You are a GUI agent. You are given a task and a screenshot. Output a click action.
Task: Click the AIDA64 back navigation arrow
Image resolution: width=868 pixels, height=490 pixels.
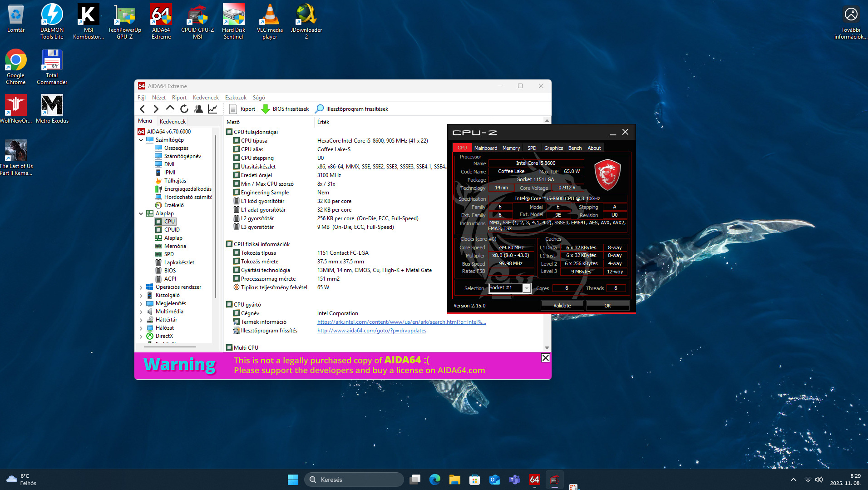[x=143, y=109]
